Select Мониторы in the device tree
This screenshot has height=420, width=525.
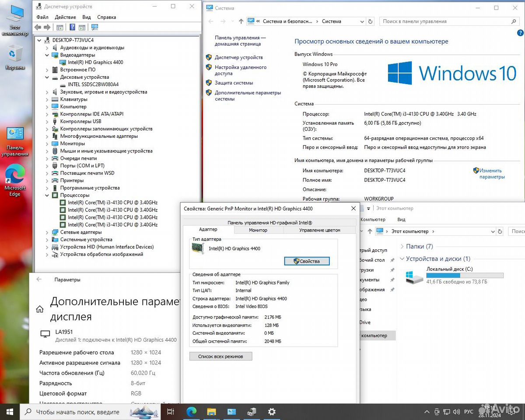point(73,143)
